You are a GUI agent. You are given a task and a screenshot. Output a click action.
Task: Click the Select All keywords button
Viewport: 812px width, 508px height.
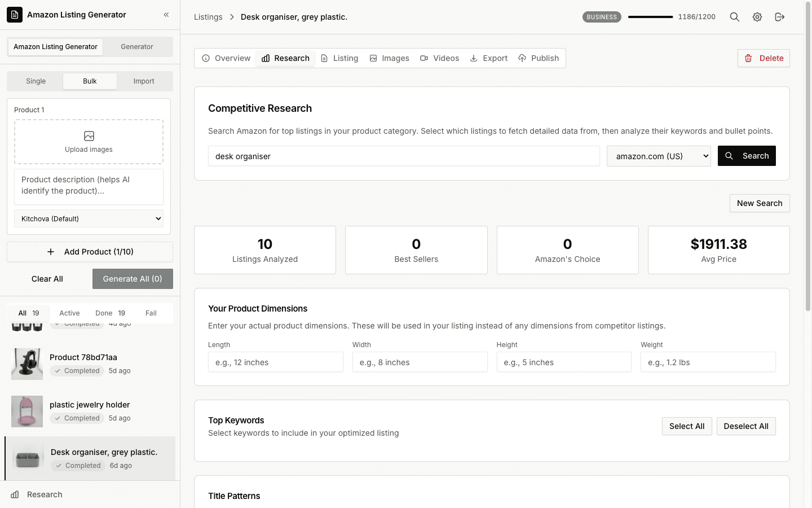pyautogui.click(x=687, y=426)
